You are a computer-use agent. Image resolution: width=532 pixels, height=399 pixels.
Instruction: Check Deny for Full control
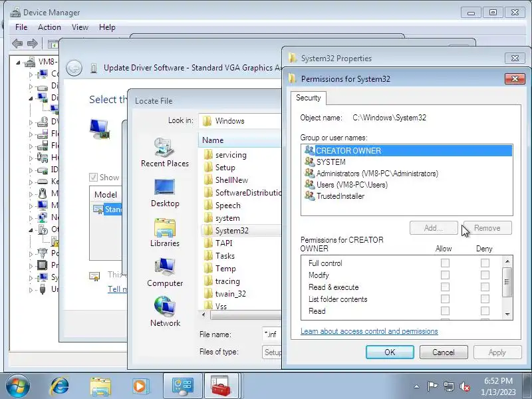(x=485, y=263)
